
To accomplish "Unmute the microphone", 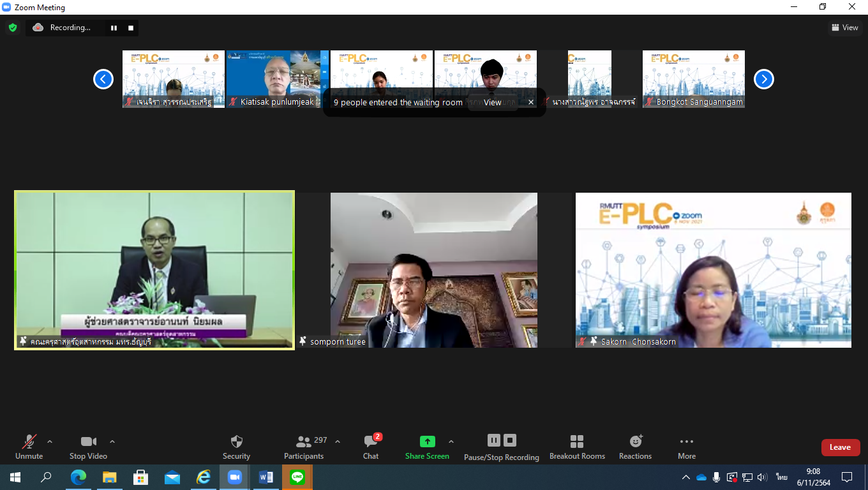I will pyautogui.click(x=29, y=447).
